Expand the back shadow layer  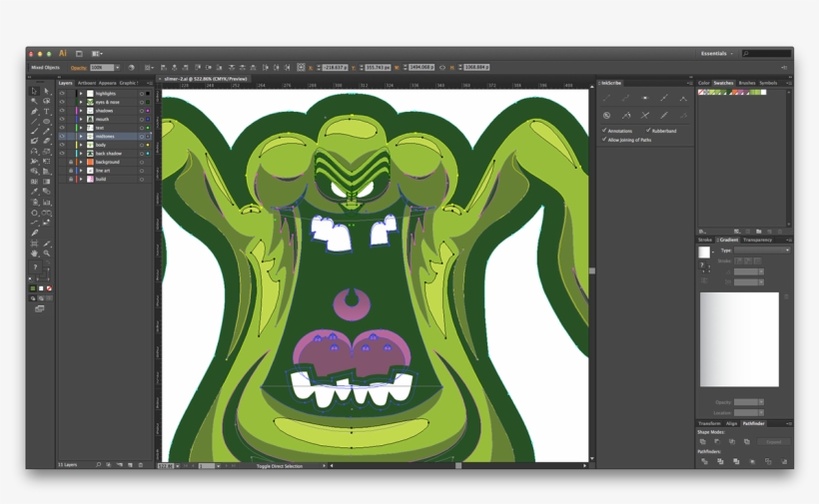tap(81, 154)
